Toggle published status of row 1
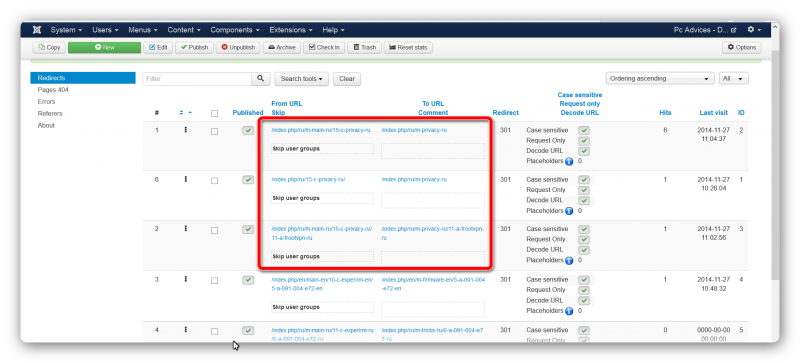 248,131
